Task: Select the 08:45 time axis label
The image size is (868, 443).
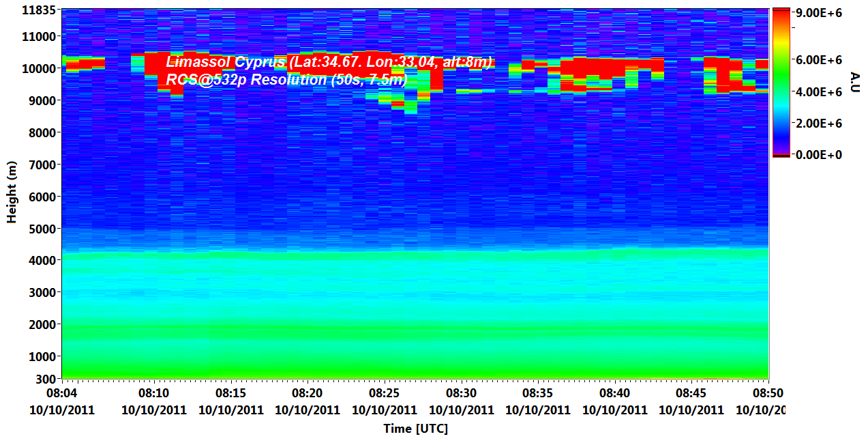Action: 691,394
